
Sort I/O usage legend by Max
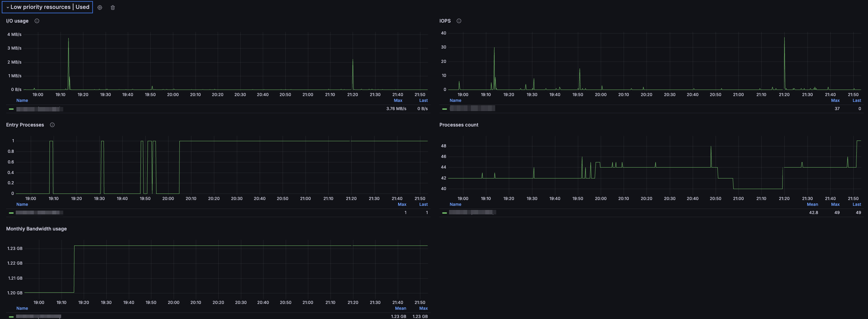click(398, 101)
